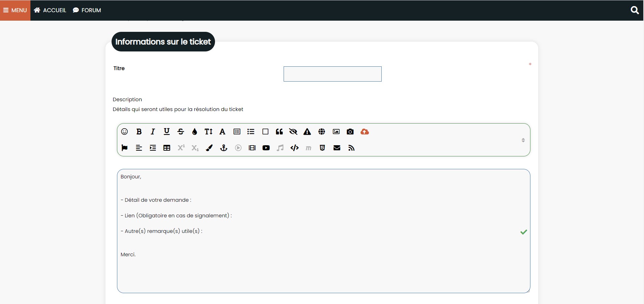Click the flag language icon
The height and width of the screenshot is (304, 644).
[124, 148]
